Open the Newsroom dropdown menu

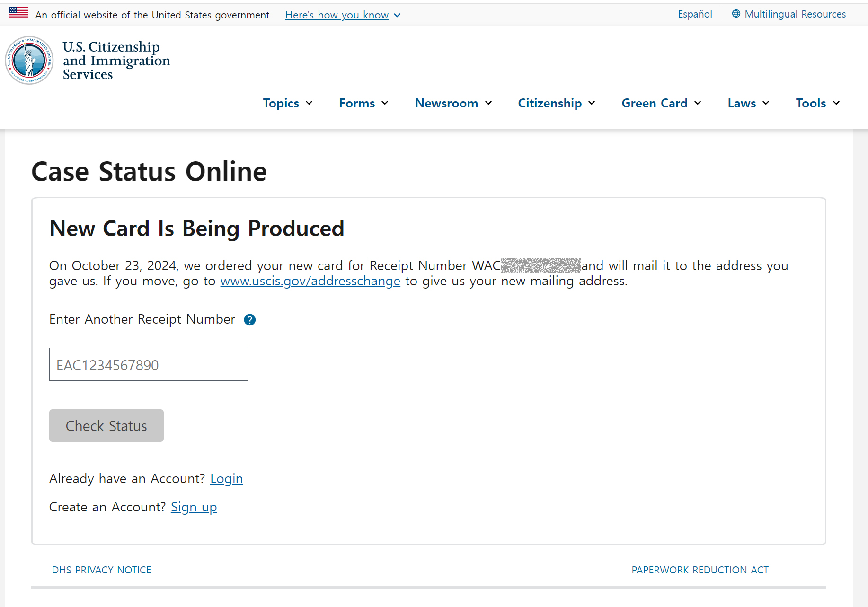454,103
